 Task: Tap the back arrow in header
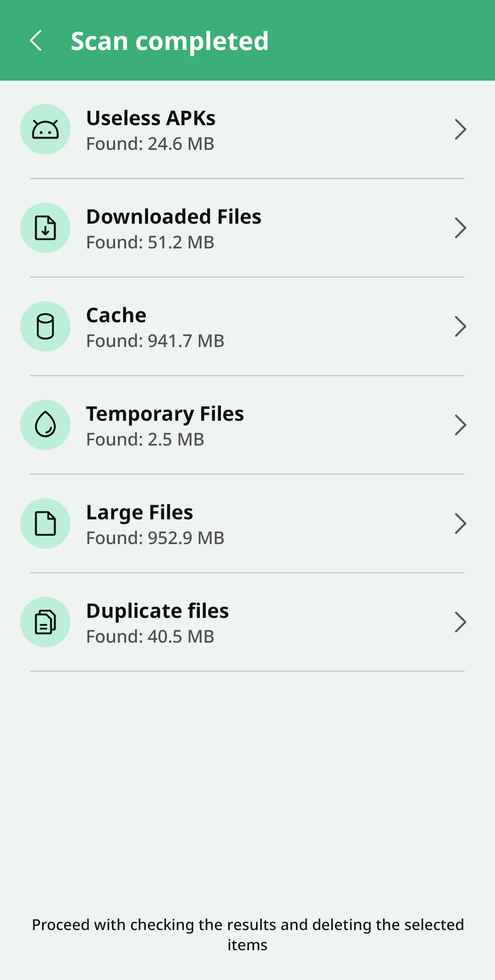click(x=36, y=41)
